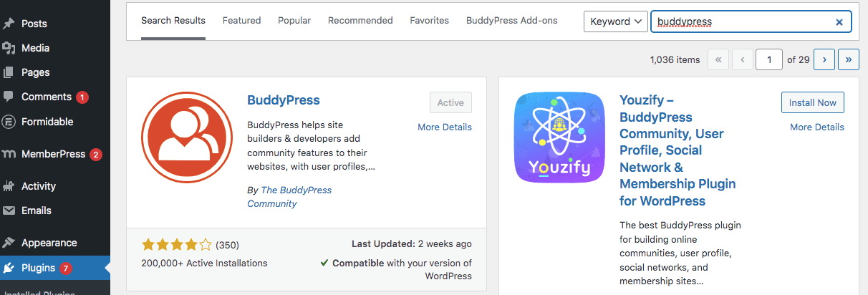Click the BuddyPress plugin logo

click(x=187, y=137)
